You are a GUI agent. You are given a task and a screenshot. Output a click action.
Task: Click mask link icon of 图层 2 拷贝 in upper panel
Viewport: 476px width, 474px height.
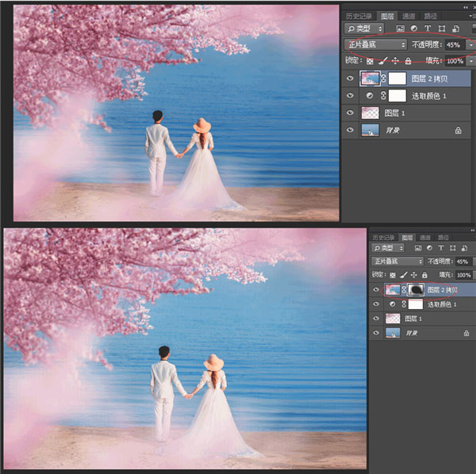383,78
